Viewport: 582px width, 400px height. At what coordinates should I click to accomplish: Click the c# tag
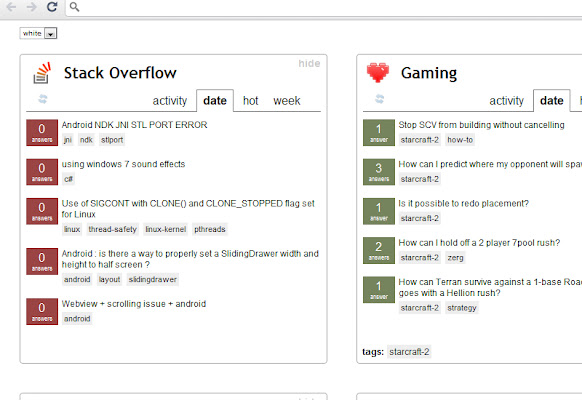[68, 179]
